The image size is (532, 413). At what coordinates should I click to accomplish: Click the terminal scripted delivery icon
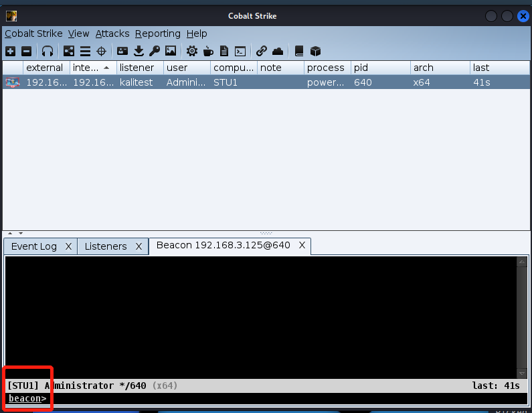[x=240, y=52]
